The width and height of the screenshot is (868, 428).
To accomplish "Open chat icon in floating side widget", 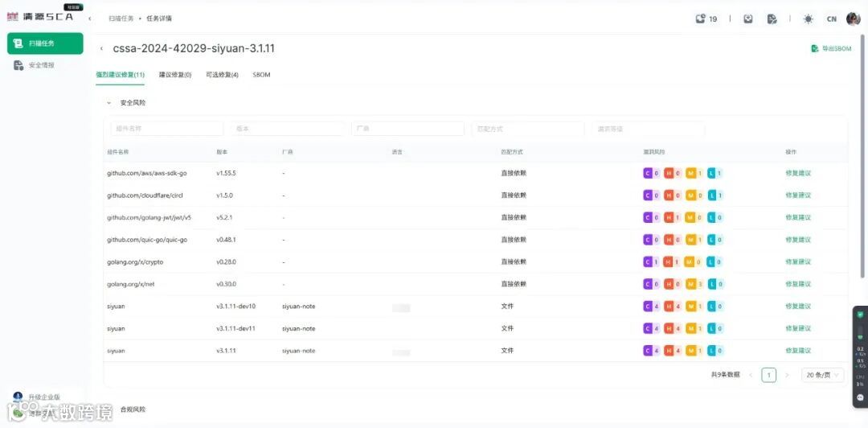I will click(860, 397).
